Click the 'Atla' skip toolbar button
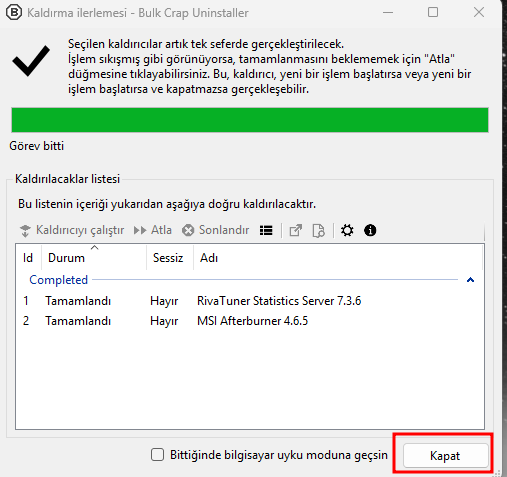507x477 pixels. coord(153,230)
